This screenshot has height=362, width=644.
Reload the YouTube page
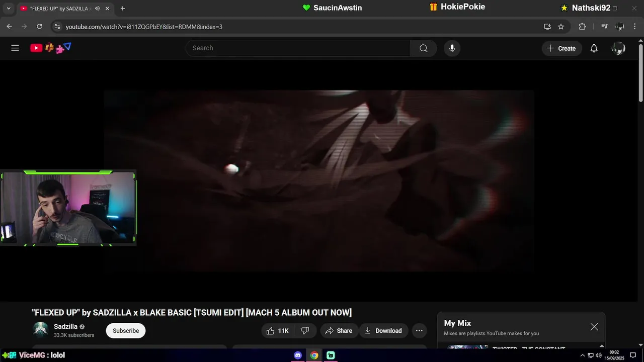tap(40, 26)
